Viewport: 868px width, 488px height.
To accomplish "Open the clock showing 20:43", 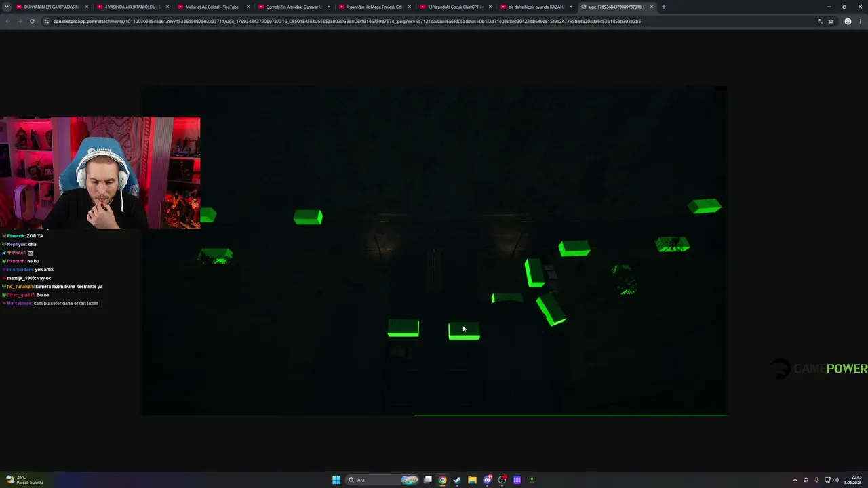I will coord(852,480).
